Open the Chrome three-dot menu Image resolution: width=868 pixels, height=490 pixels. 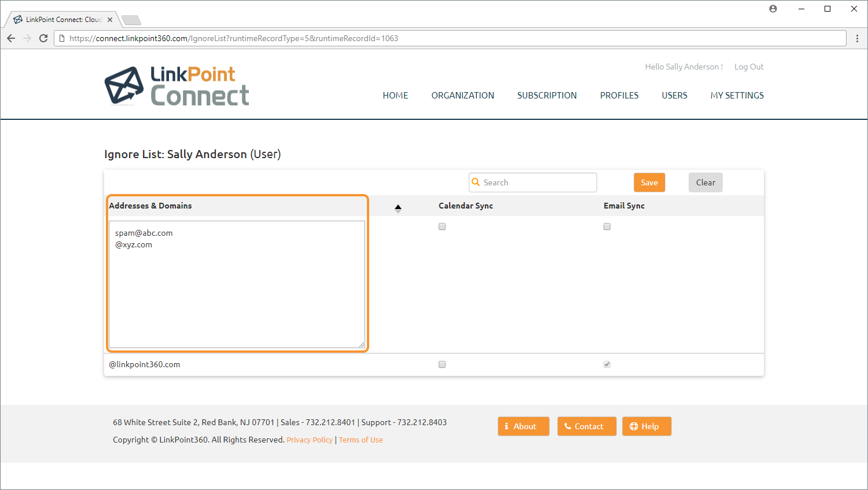(857, 38)
